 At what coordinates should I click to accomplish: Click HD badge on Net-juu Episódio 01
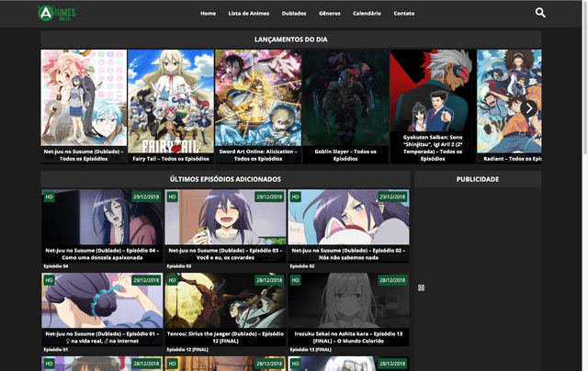click(x=49, y=280)
